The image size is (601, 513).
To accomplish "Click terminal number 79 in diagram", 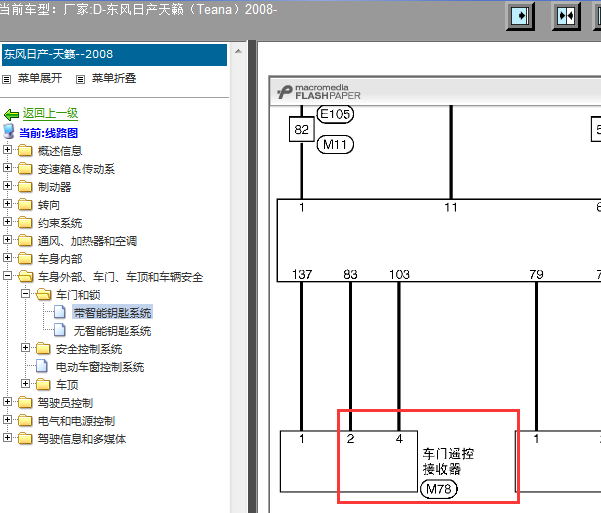I will tap(537, 275).
